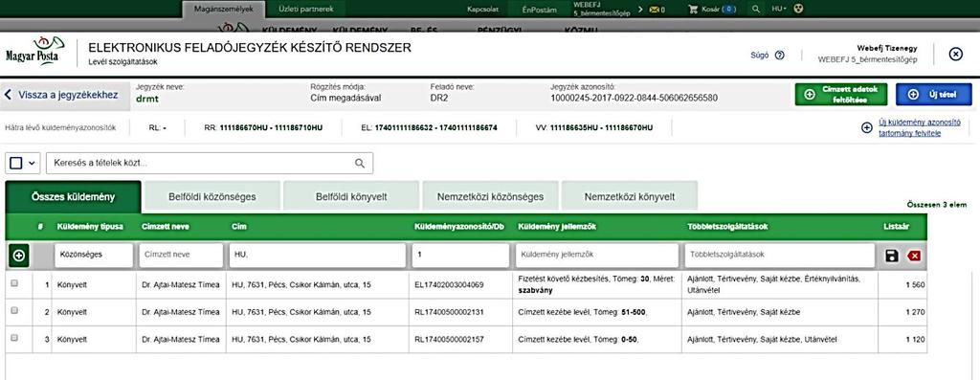The image size is (980, 380).
Task: Open the HU language dropdown
Action: pos(780,10)
